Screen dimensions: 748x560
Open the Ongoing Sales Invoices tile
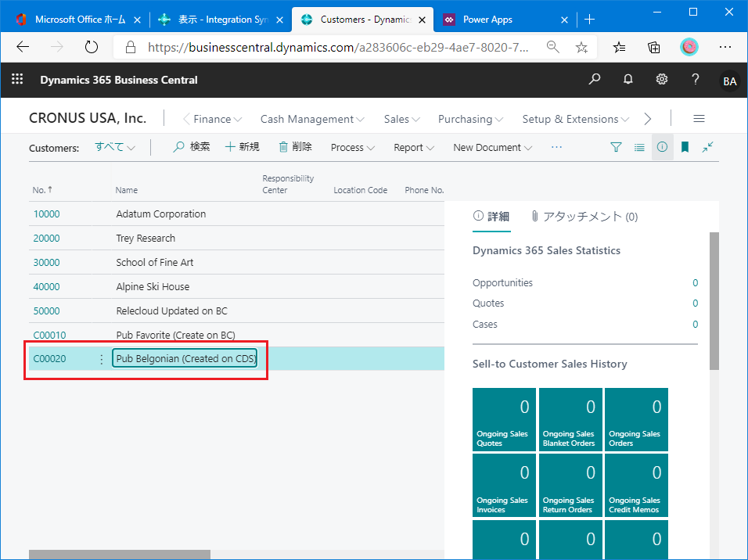point(504,486)
